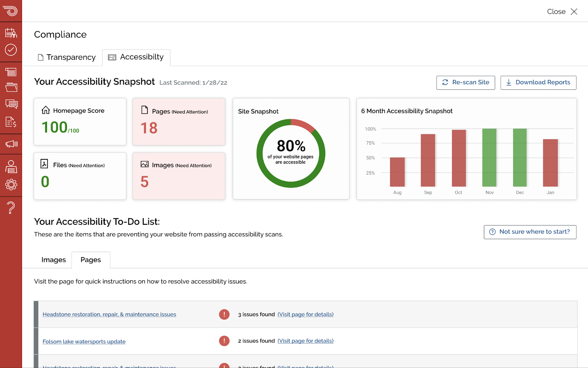
Task: Open the Folsom lake watersports update link
Action: click(84, 342)
